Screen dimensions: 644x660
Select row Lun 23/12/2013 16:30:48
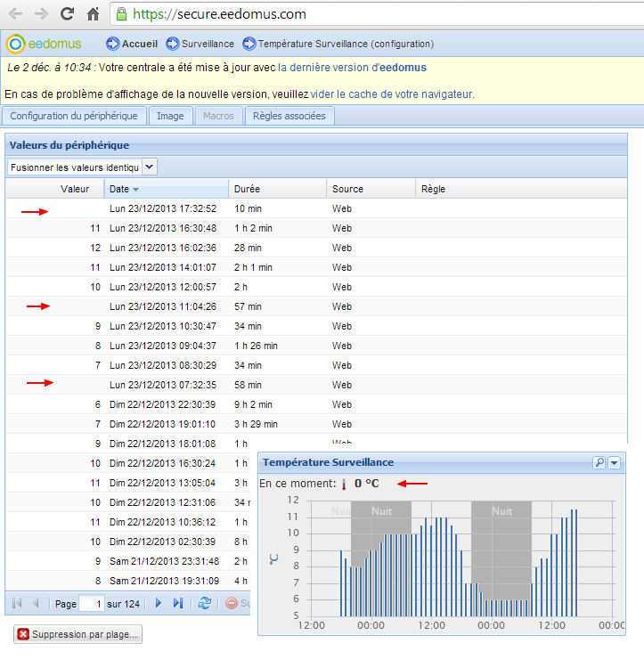tap(316, 228)
